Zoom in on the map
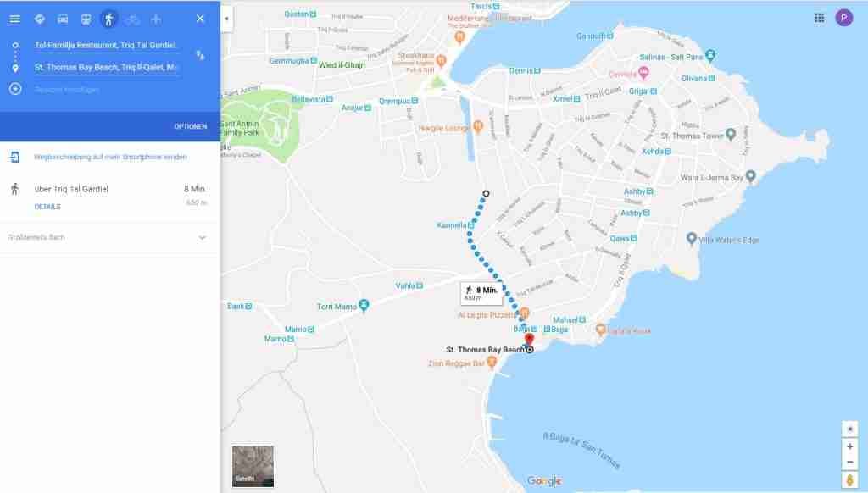This screenshot has width=868, height=493. [849, 446]
